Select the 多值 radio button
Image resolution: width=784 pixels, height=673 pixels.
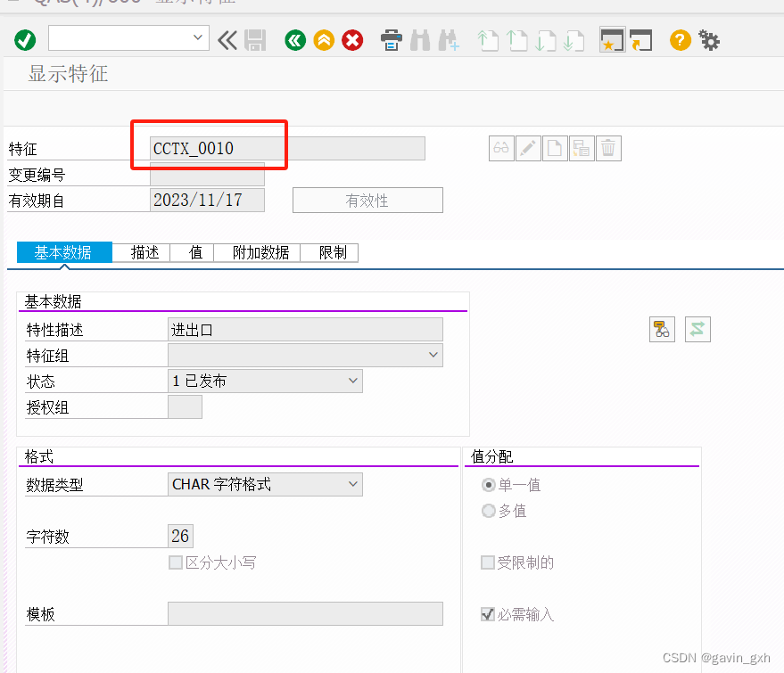490,511
